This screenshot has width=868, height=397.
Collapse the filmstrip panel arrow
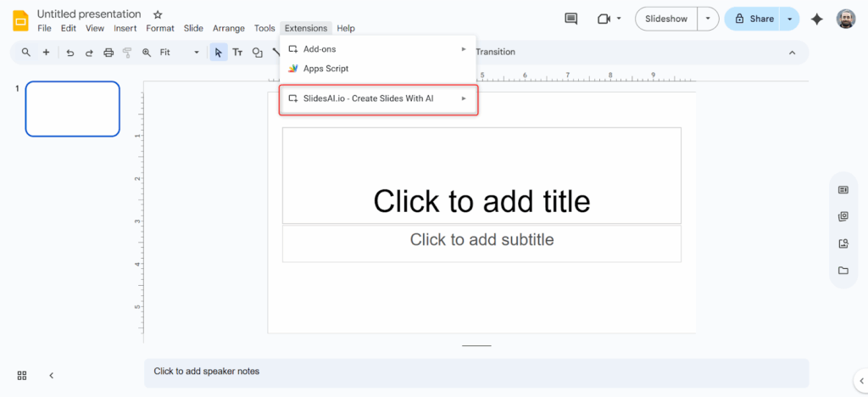(x=51, y=375)
